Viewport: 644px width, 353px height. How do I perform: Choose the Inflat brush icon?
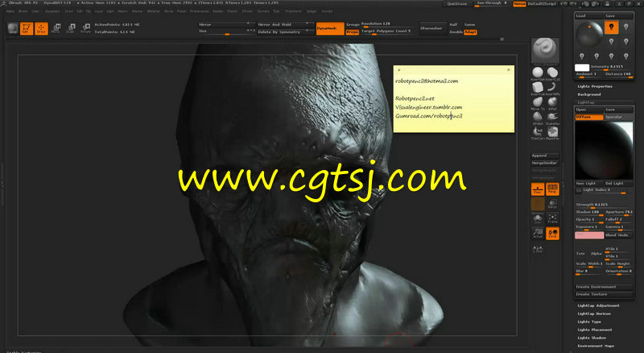pos(552,102)
